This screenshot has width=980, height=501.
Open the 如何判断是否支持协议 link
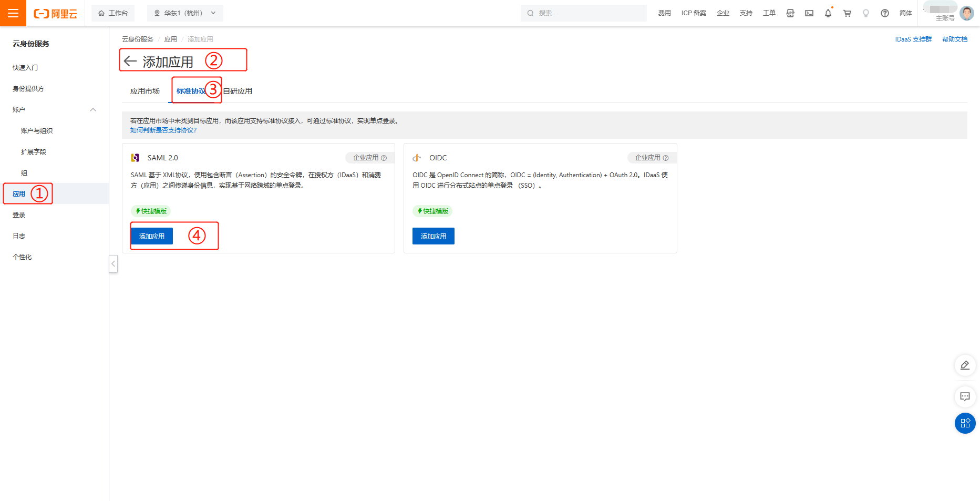(x=163, y=130)
